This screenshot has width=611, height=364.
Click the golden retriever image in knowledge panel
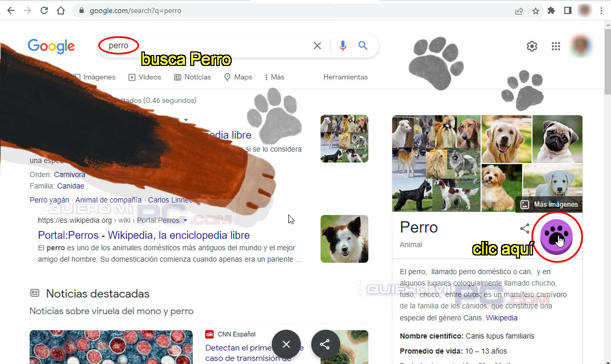(x=506, y=139)
